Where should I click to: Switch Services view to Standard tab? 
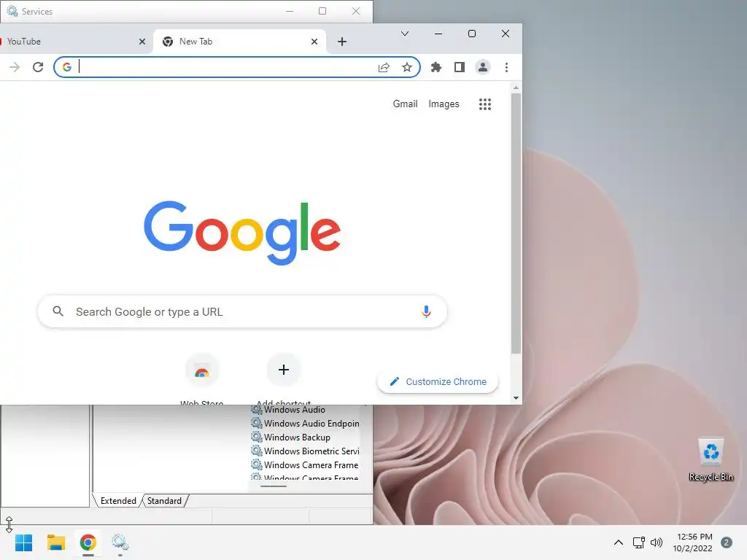(x=164, y=501)
